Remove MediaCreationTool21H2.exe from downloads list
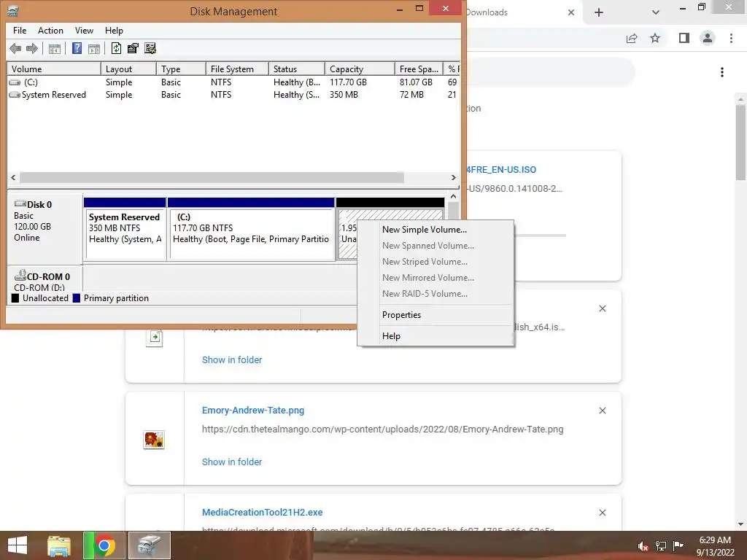747x560 pixels. click(602, 513)
